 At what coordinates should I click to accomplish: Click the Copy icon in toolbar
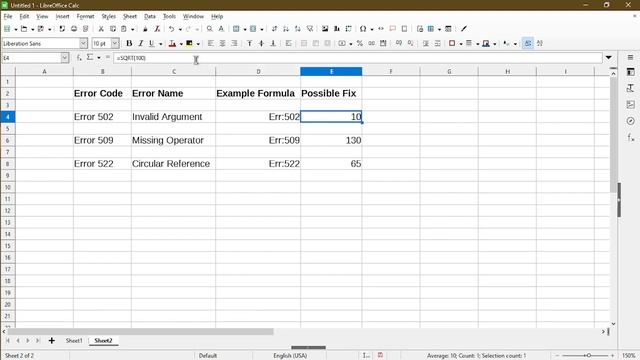pos(113,29)
